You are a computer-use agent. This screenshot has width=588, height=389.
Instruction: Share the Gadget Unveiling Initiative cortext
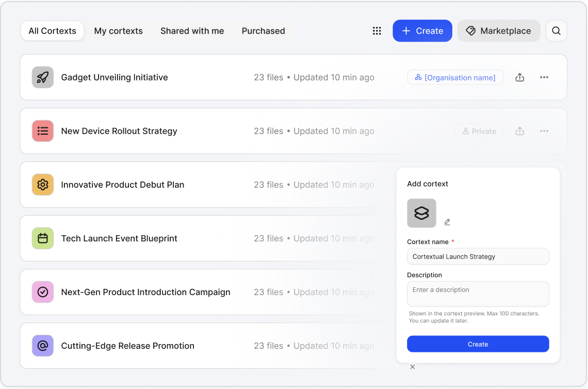click(519, 77)
